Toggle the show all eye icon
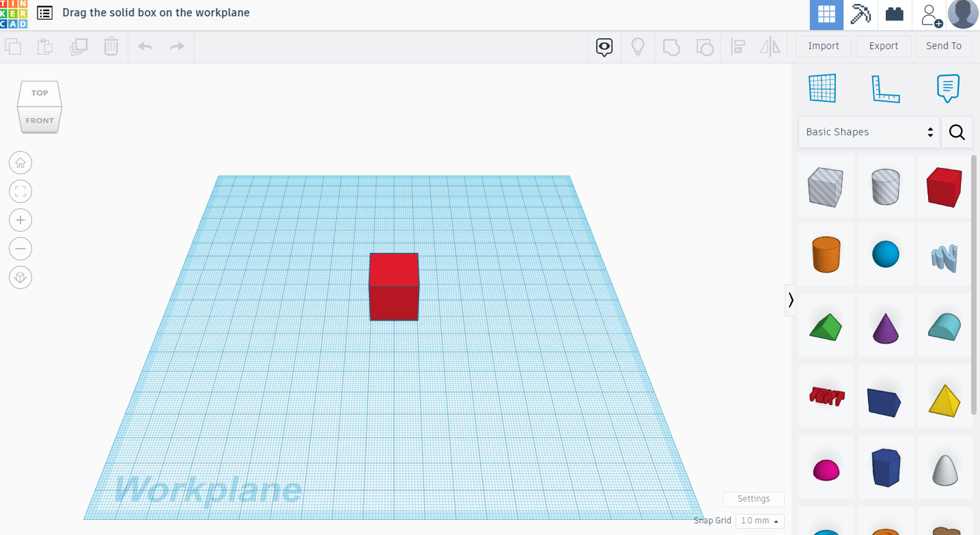Viewport: 980px width, 535px height. click(604, 47)
